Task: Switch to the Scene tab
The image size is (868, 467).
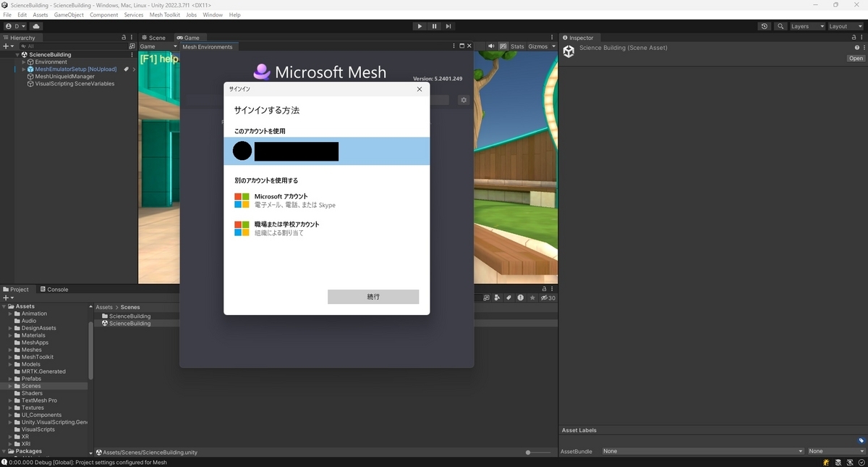Action: pos(153,38)
